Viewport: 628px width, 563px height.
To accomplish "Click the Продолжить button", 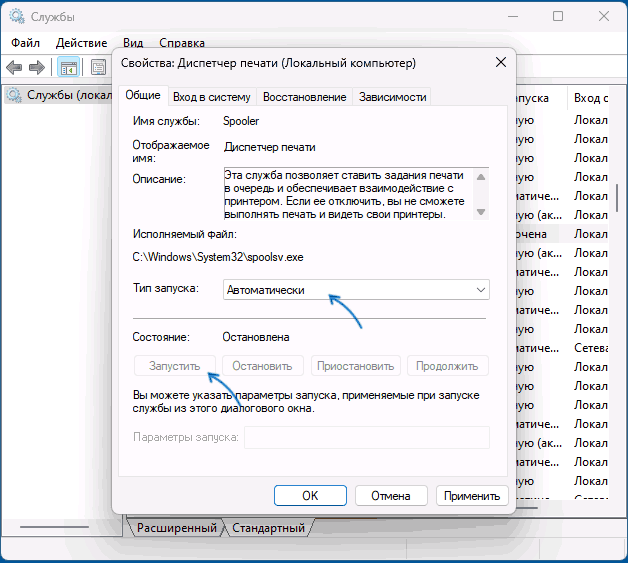I will (x=447, y=366).
